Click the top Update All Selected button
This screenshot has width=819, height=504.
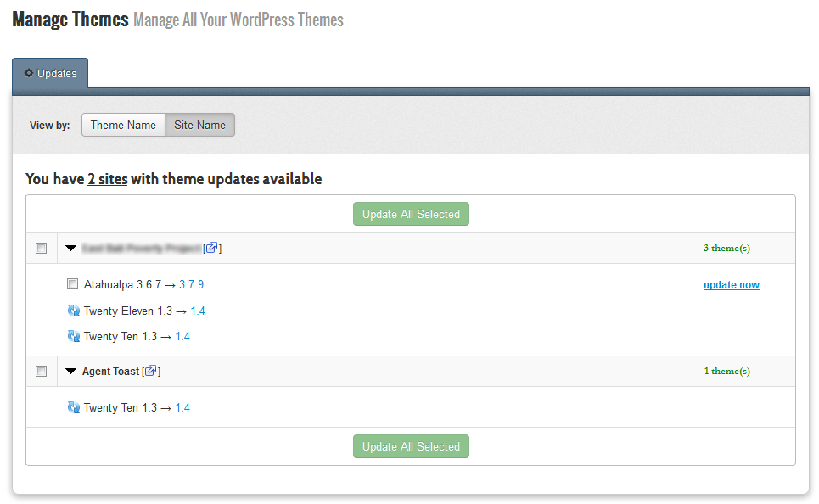pyautogui.click(x=411, y=214)
